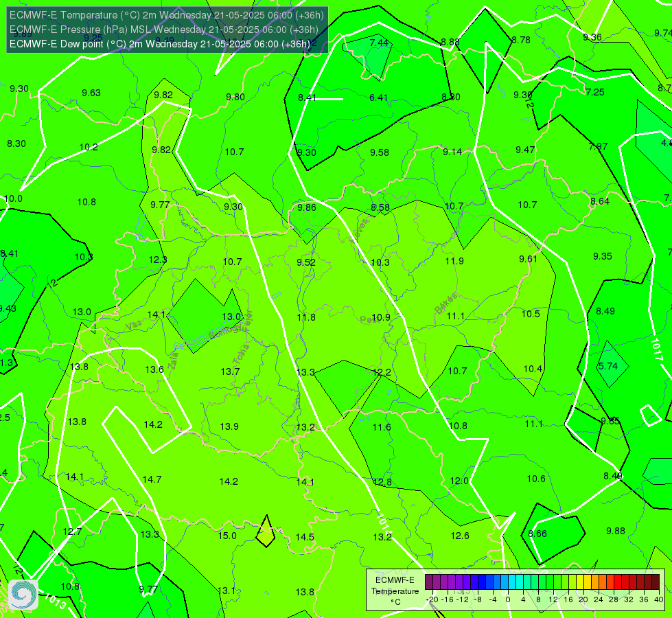The height and width of the screenshot is (618, 672).
Task: Click the 9.36 temperature value
Action: (592, 38)
